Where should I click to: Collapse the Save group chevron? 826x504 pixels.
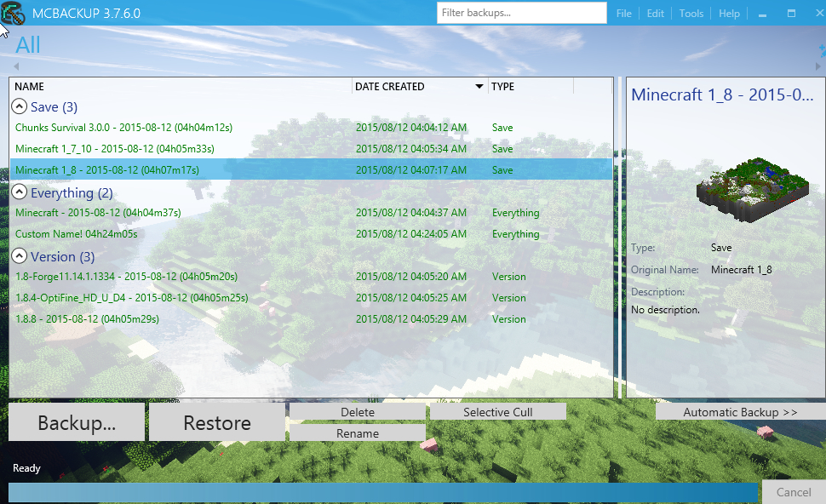[x=19, y=106]
